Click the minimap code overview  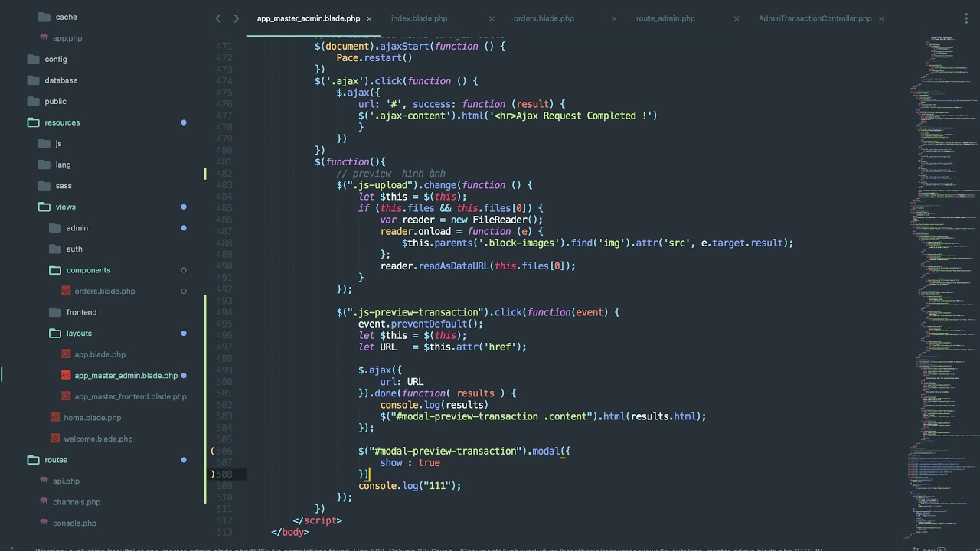tap(944, 287)
